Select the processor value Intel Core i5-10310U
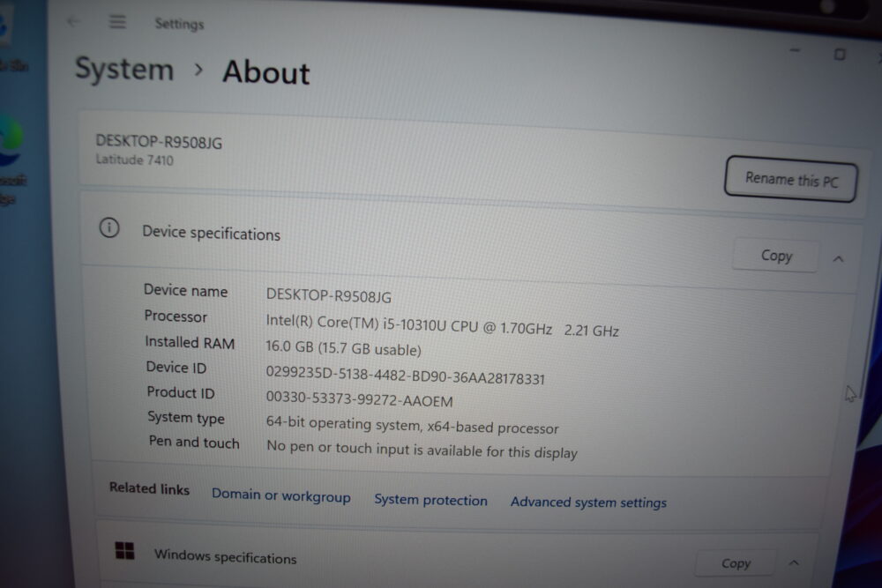The width and height of the screenshot is (882, 588). 442,326
